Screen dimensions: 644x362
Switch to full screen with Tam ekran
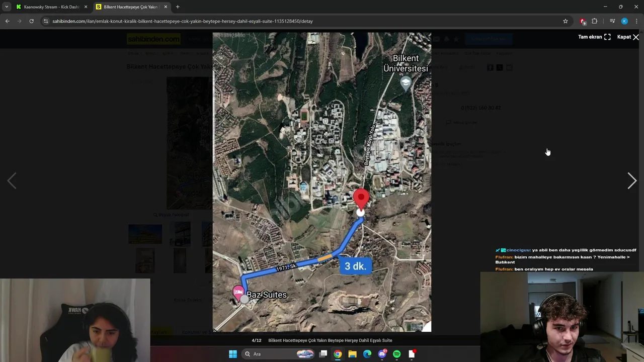[x=594, y=37]
